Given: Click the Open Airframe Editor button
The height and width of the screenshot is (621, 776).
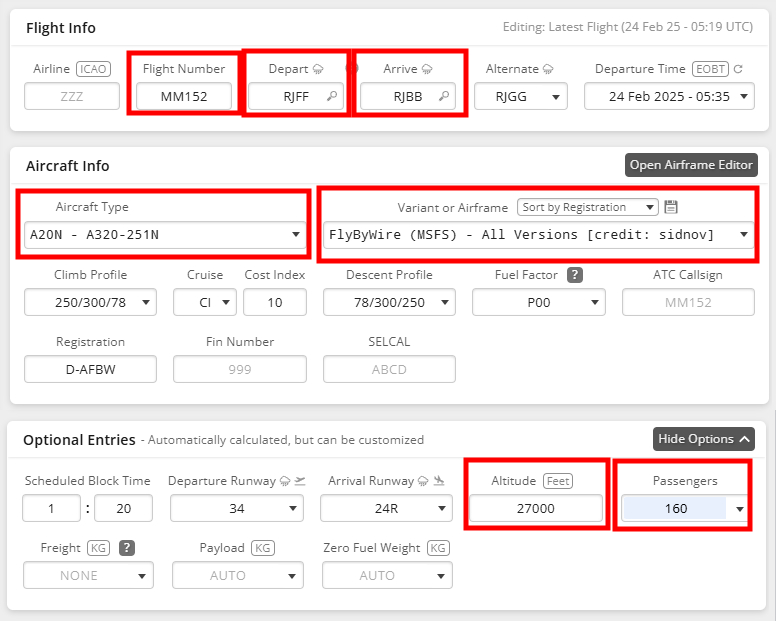Looking at the screenshot, I should (x=691, y=165).
